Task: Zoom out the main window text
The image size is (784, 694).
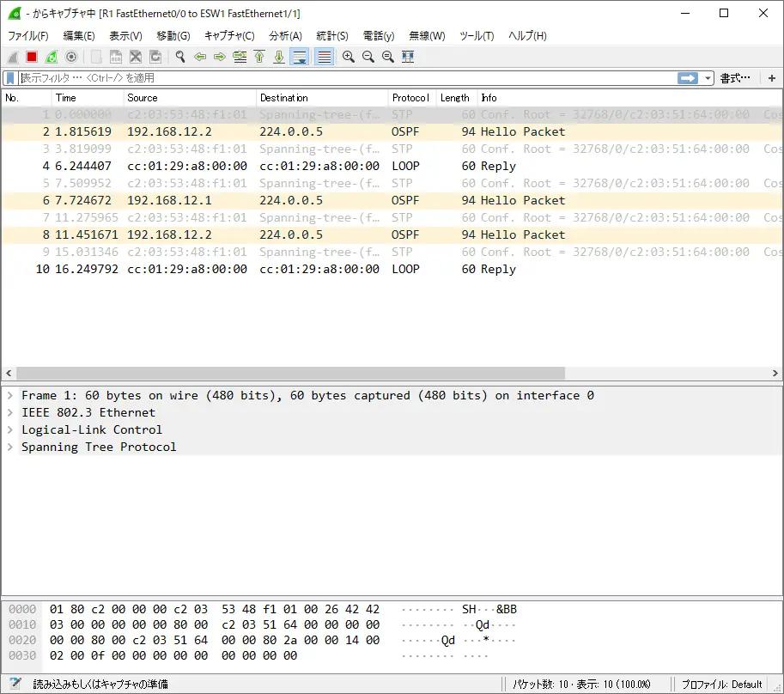Action: click(368, 57)
